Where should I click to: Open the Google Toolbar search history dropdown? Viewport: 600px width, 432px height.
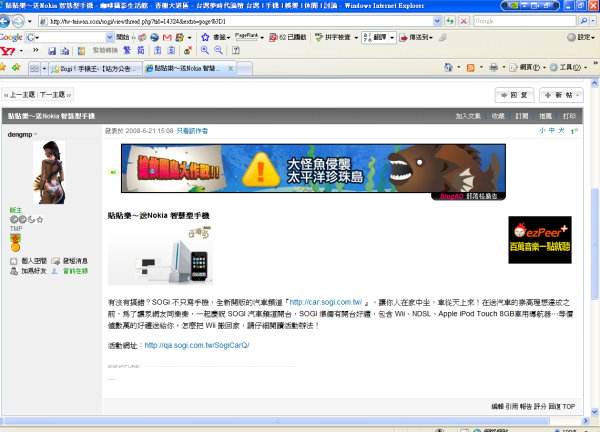109,37
